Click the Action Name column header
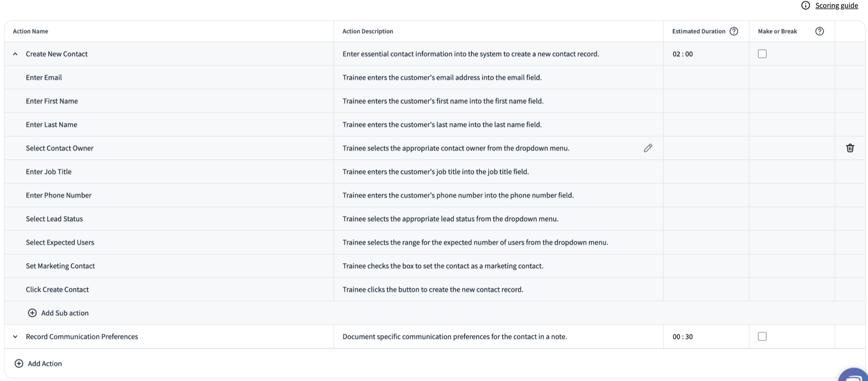 tap(30, 31)
